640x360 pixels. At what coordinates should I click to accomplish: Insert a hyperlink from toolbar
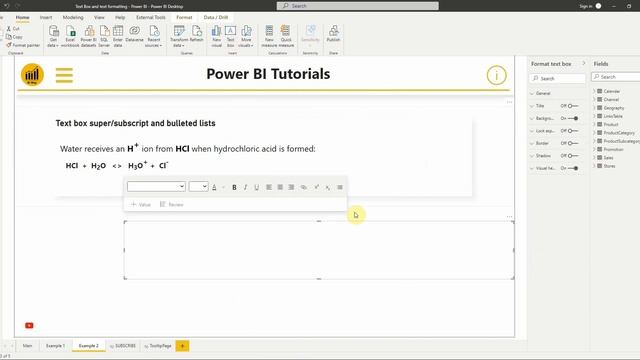pos(304,187)
